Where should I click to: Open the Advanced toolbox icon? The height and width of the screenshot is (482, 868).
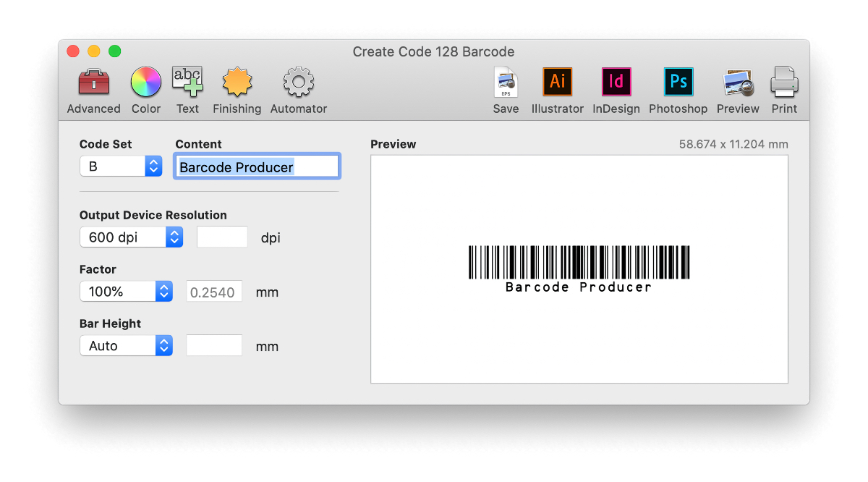93,83
